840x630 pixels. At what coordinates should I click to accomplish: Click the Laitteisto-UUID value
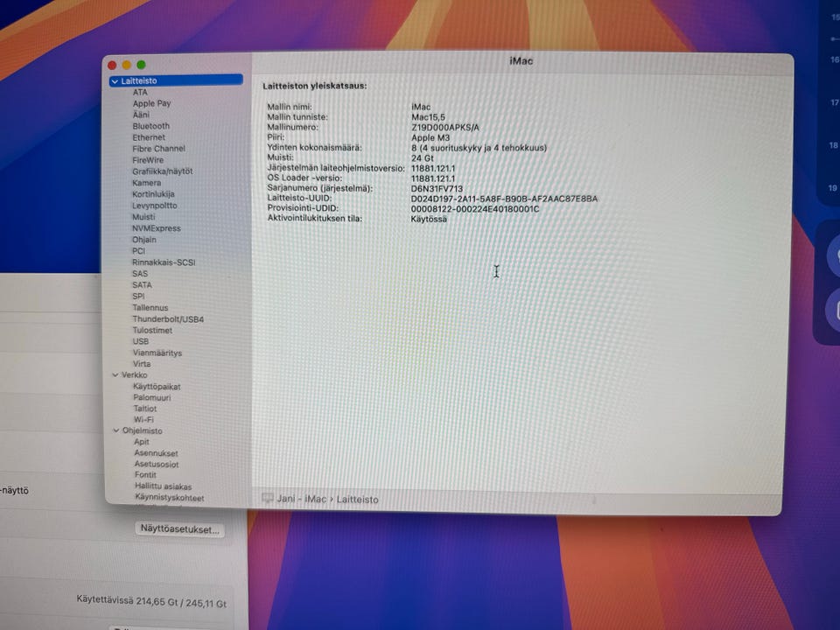coord(504,199)
